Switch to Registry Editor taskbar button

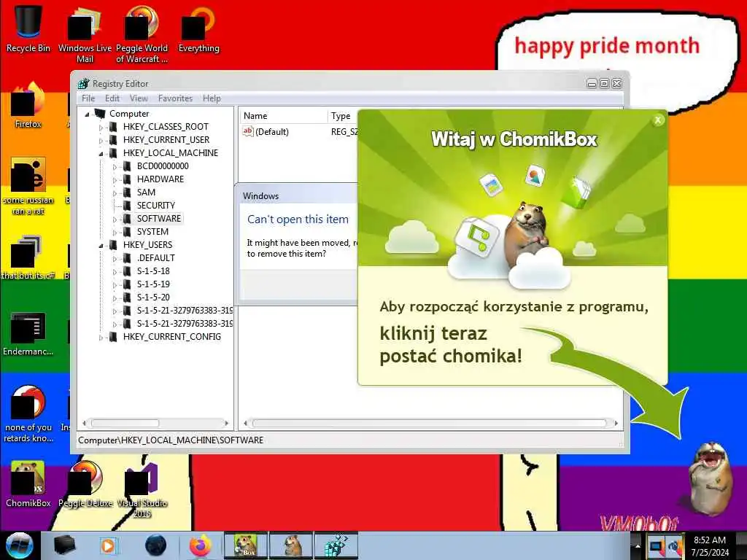pyautogui.click(x=336, y=545)
